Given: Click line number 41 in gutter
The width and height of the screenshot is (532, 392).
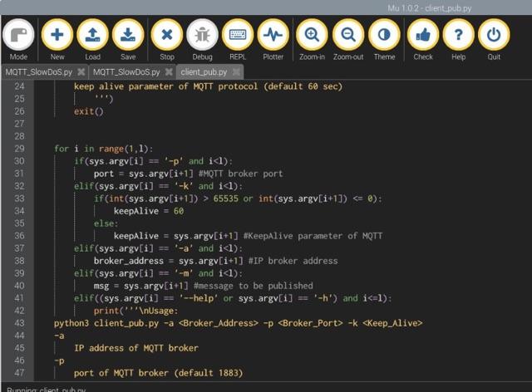Looking at the screenshot, I should tap(19, 298).
